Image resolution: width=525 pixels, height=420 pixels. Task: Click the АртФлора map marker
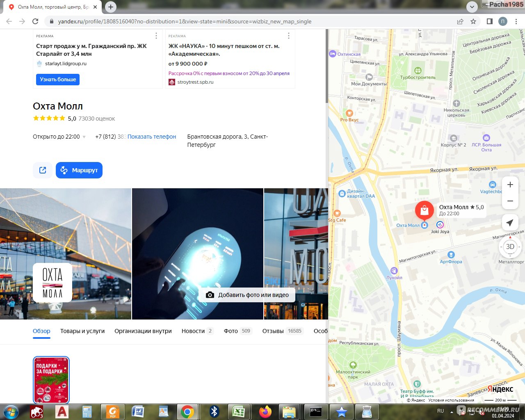click(x=451, y=255)
